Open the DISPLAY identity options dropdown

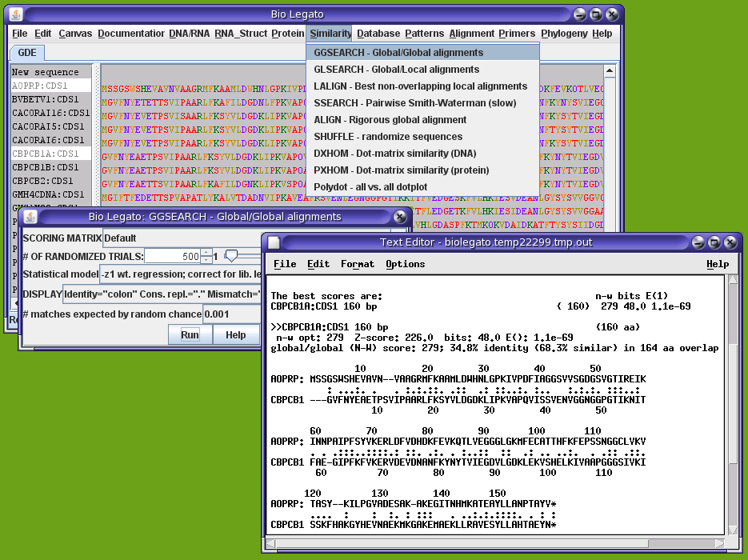click(162, 294)
